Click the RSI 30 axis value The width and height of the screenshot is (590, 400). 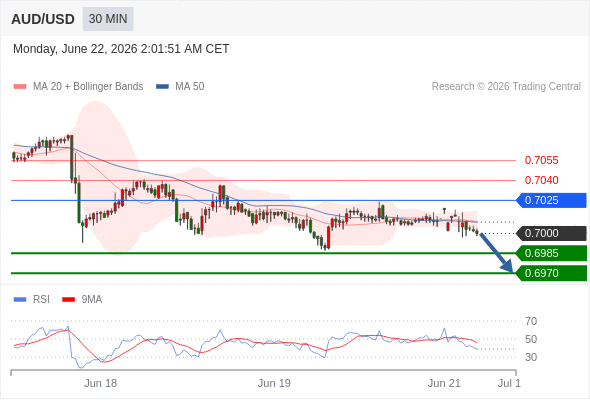click(x=531, y=357)
